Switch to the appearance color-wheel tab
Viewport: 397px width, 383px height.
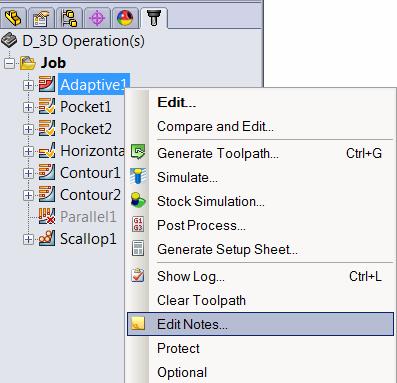[x=125, y=18]
